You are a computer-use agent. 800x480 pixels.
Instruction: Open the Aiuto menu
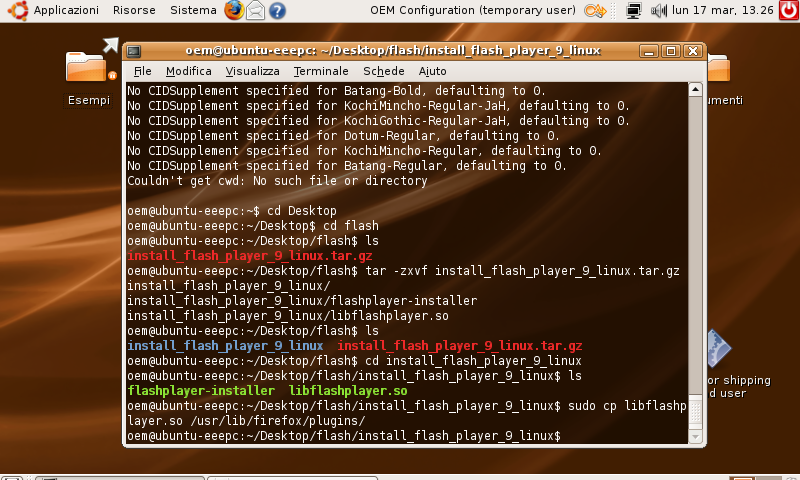click(x=433, y=71)
